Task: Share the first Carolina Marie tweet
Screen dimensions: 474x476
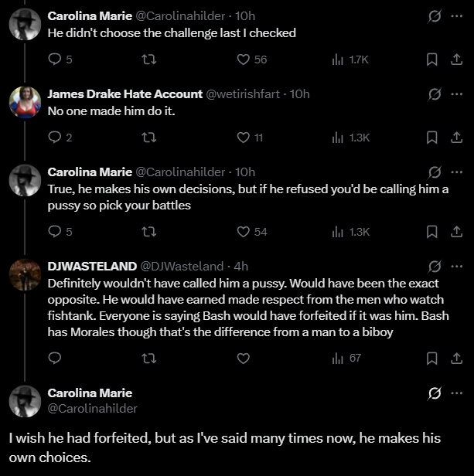Action: pyautogui.click(x=455, y=59)
